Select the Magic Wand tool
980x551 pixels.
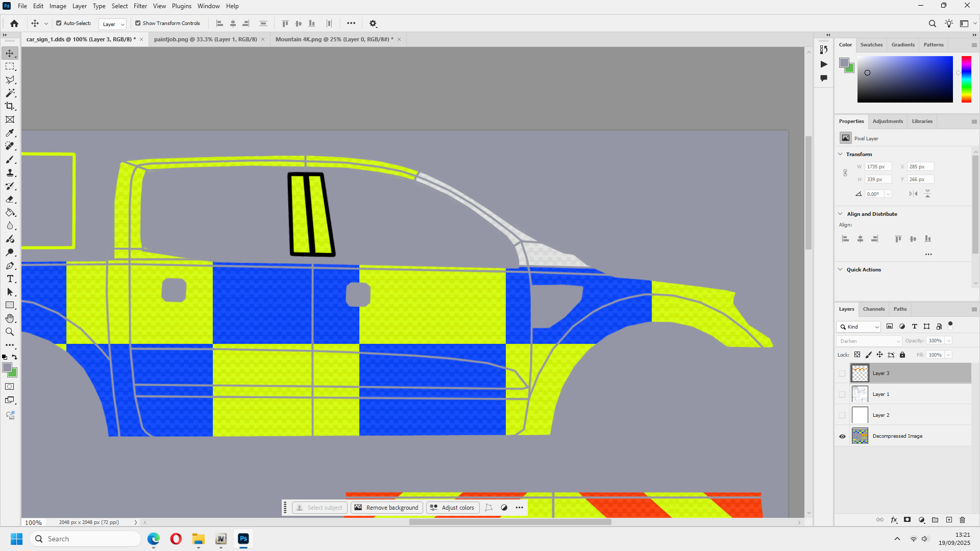10,93
